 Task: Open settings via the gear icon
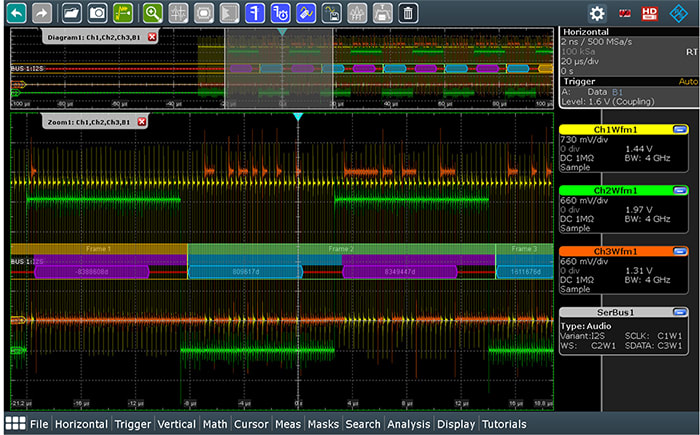coord(597,13)
